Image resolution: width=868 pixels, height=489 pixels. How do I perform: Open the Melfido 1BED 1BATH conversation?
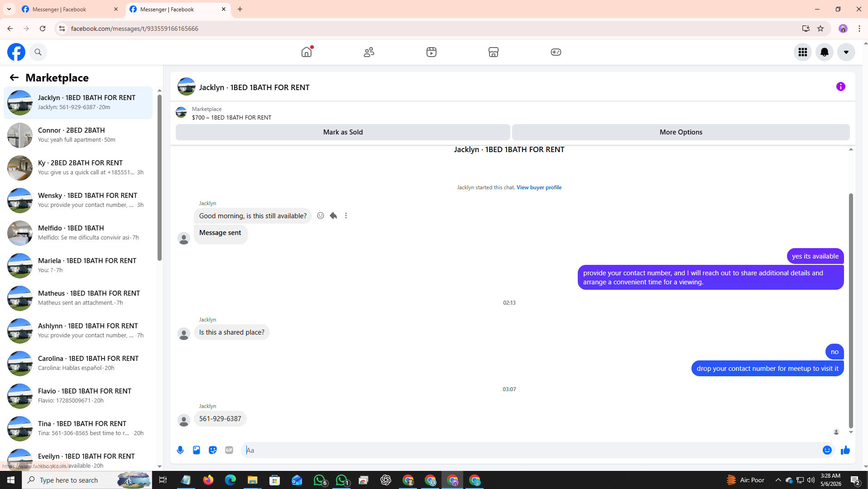78,233
